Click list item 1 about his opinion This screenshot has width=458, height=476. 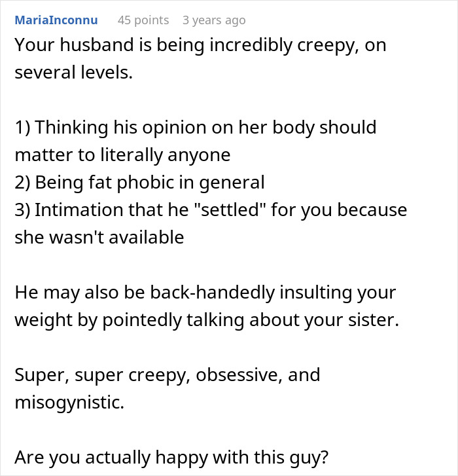[x=196, y=127]
